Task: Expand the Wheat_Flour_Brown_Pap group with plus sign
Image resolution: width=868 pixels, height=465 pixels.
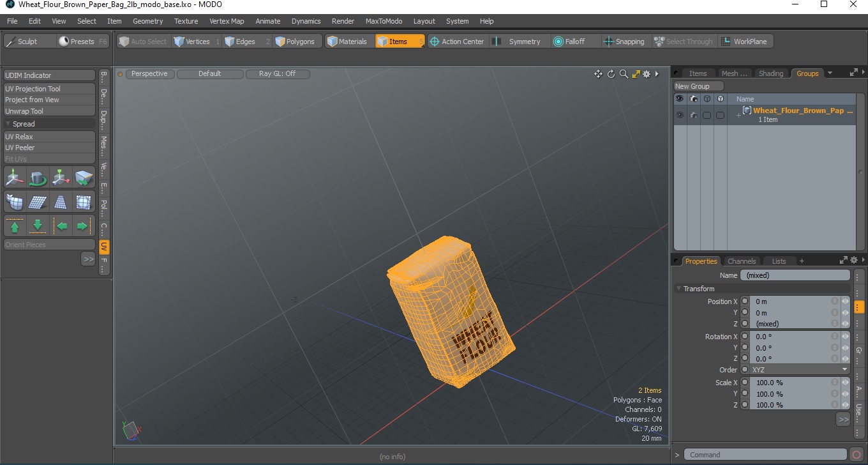Action: 738,115
